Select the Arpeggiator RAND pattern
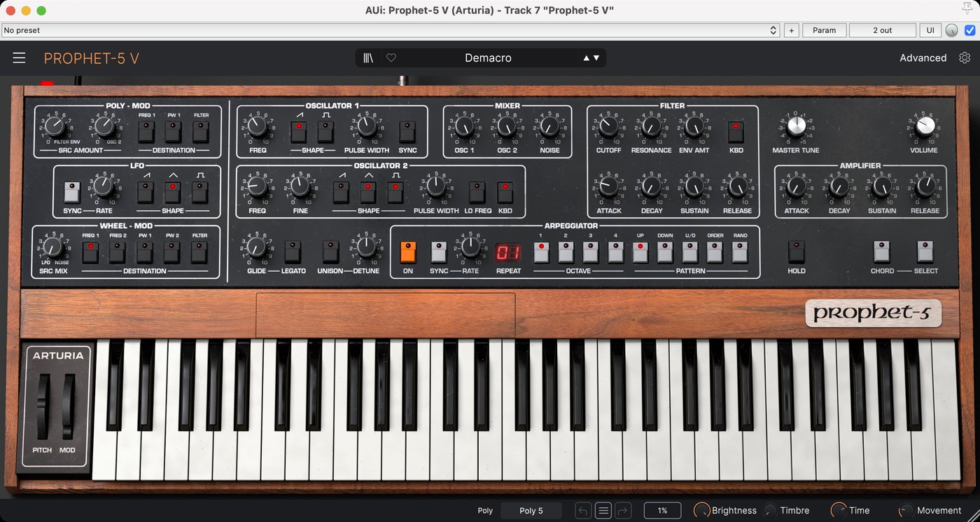Viewport: 980px width, 522px height. 740,252
